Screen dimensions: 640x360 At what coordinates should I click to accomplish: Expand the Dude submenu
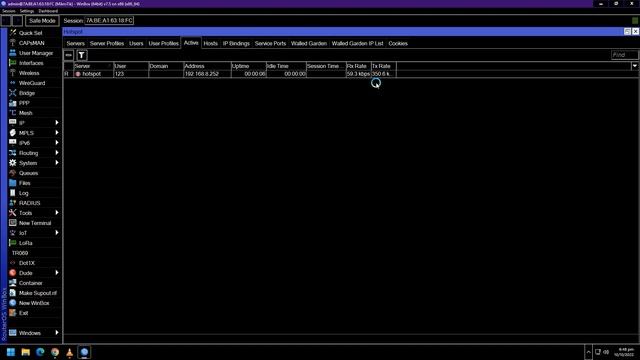[57, 273]
